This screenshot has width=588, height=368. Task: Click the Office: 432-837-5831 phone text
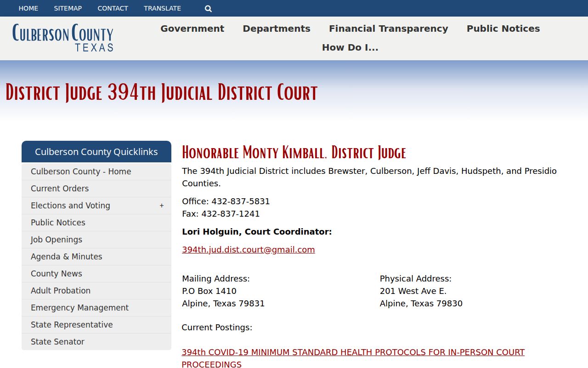click(226, 201)
